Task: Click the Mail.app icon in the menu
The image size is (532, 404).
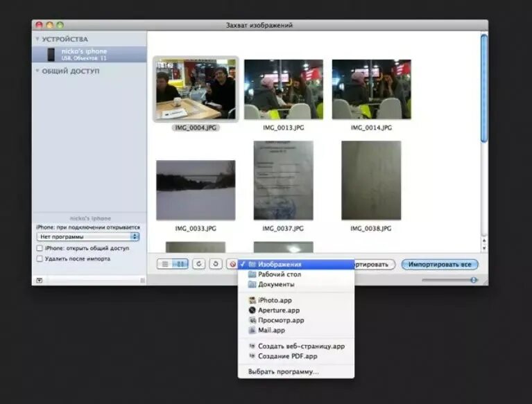Action: (x=252, y=330)
